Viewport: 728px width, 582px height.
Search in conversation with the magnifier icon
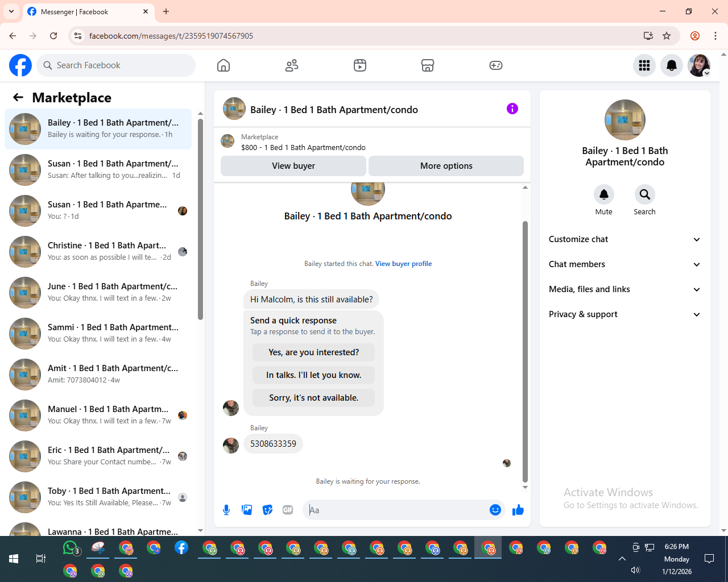(x=645, y=194)
